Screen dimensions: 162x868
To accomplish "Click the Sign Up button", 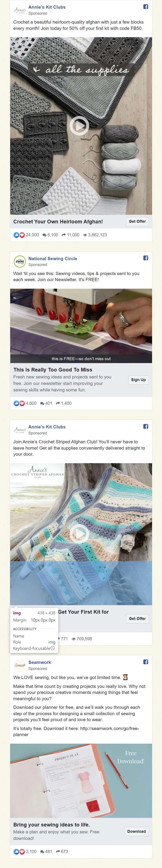I will tap(138, 380).
